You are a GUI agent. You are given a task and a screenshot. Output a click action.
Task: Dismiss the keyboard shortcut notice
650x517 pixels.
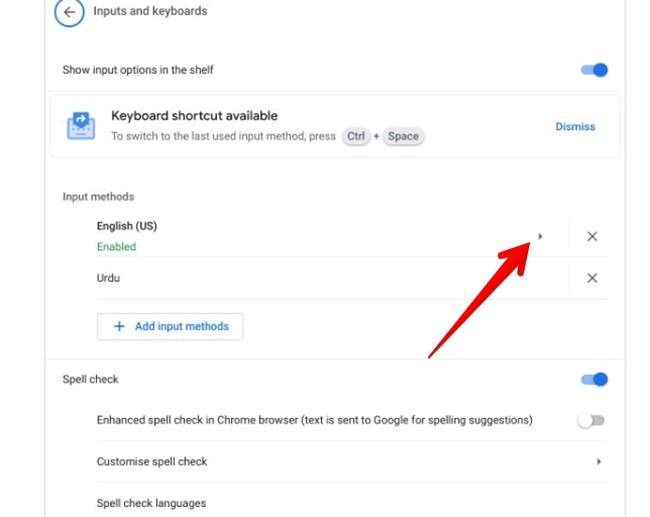(x=575, y=126)
